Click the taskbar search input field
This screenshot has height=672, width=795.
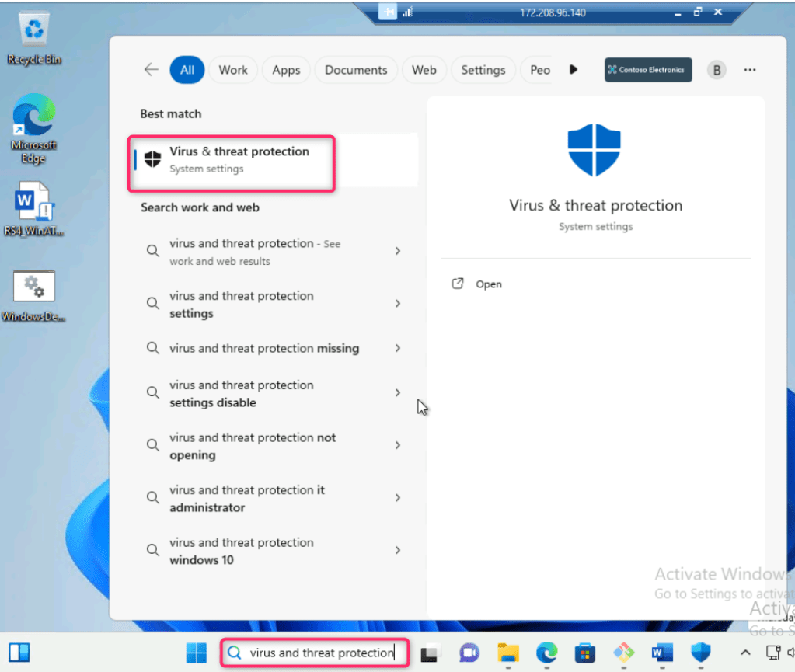(x=320, y=653)
